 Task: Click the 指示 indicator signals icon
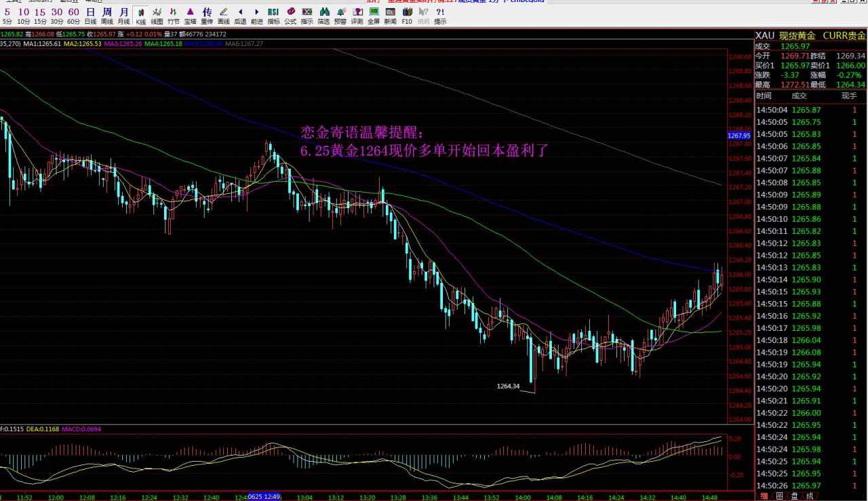pyautogui.click(x=307, y=16)
